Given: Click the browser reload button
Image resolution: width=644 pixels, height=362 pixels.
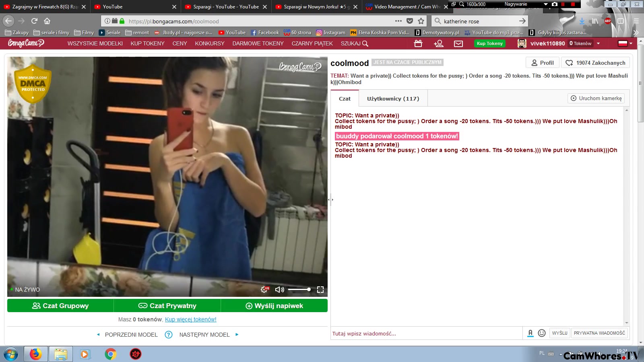Looking at the screenshot, I should click(34, 21).
